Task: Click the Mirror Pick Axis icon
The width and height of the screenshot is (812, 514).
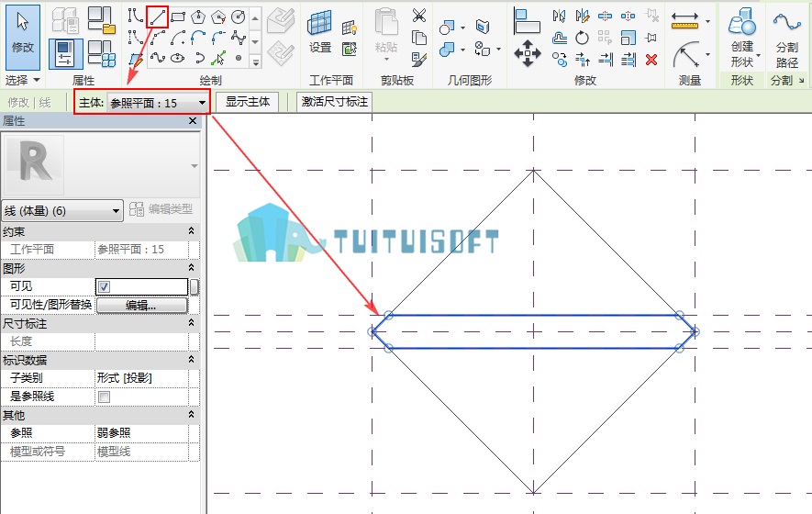Action: [x=560, y=17]
